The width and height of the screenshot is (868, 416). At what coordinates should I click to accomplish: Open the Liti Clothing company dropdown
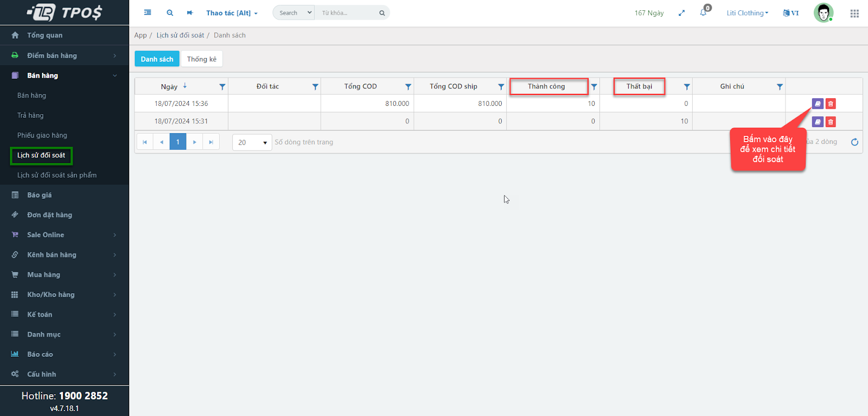(x=748, y=13)
